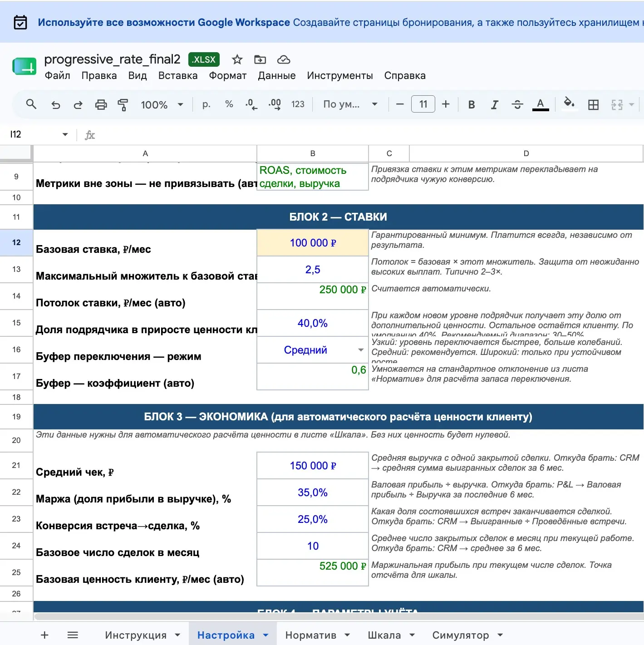This screenshot has width=644, height=645.
Task: Open the Данные menu
Action: [277, 75]
